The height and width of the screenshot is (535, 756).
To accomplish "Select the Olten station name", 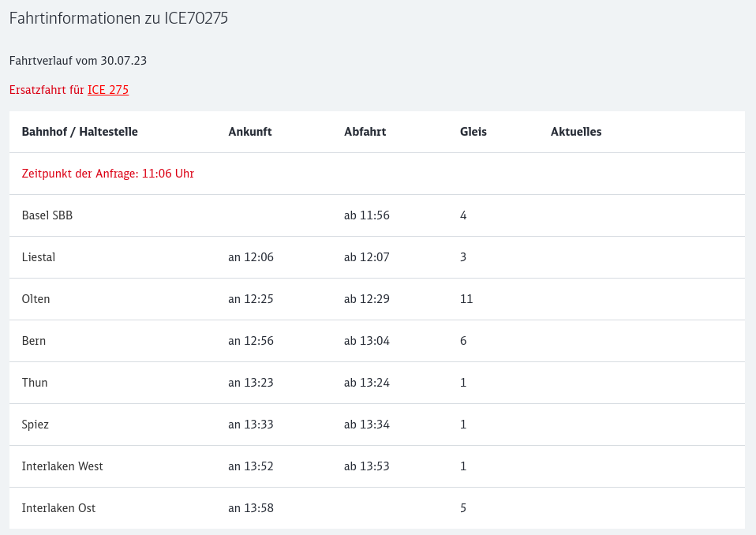I will coord(36,299).
